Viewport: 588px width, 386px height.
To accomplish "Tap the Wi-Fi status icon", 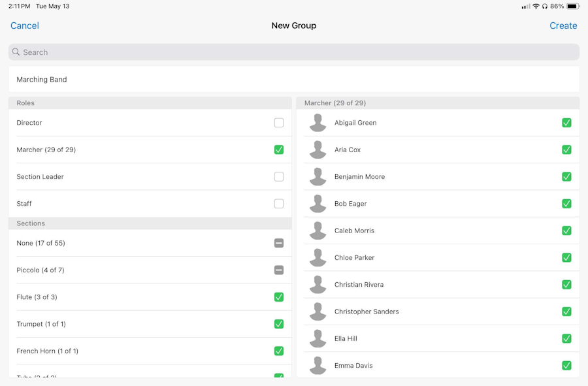I will click(536, 7).
